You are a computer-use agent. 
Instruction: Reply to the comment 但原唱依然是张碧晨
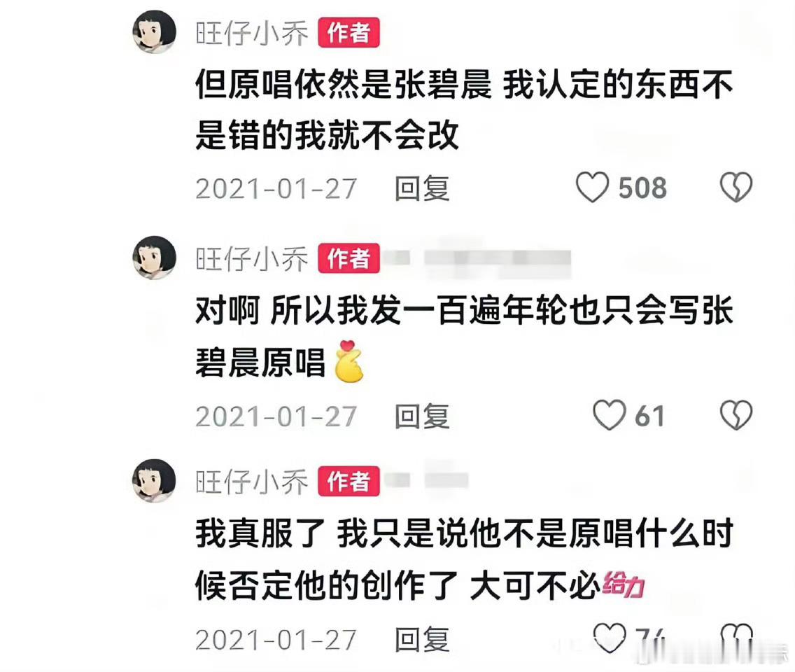pyautogui.click(x=422, y=188)
